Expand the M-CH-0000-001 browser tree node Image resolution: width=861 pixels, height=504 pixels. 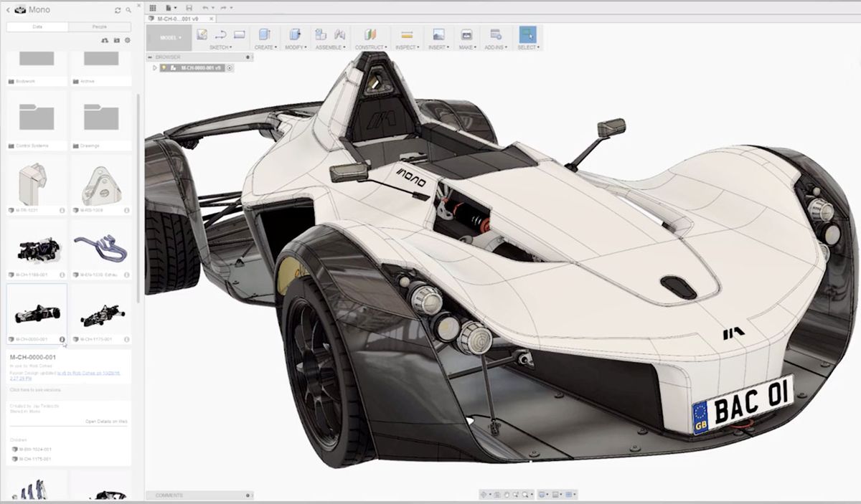point(155,67)
